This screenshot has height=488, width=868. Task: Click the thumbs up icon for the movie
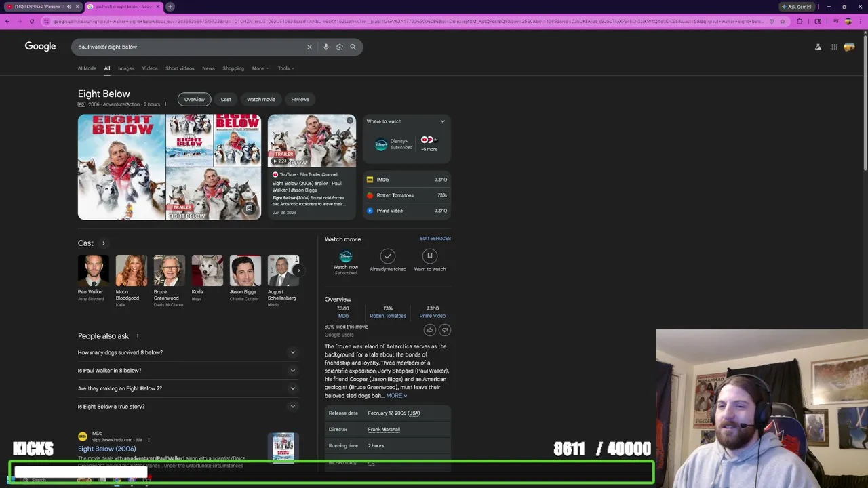pos(430,330)
